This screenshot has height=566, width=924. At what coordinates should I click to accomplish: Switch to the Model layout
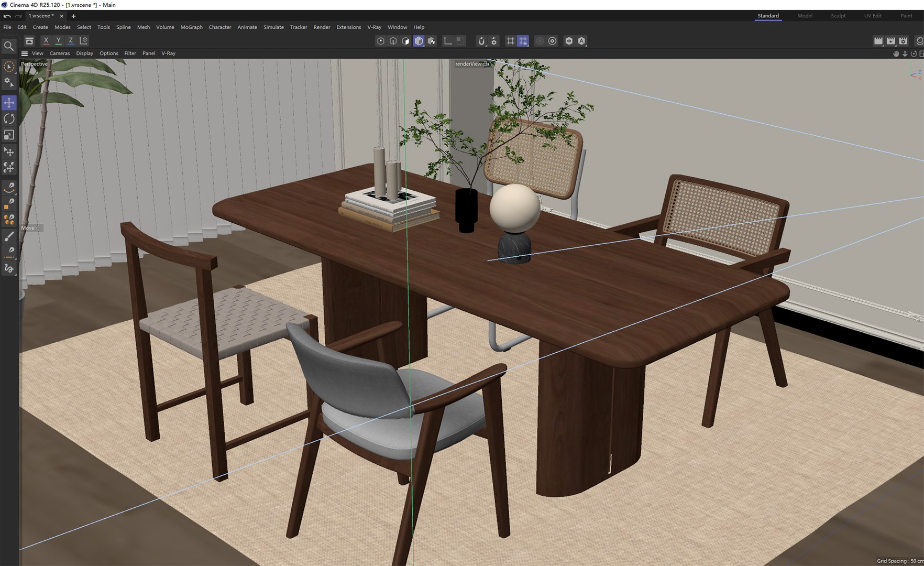(805, 16)
